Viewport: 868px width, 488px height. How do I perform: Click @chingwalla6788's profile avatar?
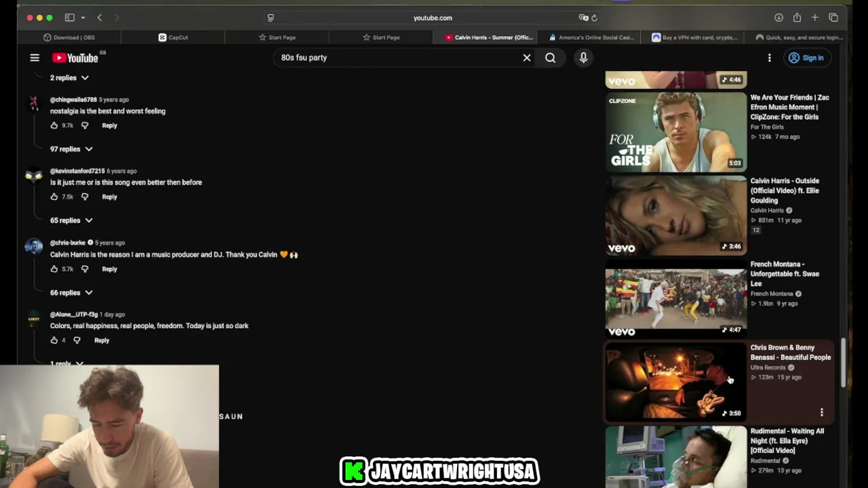click(33, 104)
